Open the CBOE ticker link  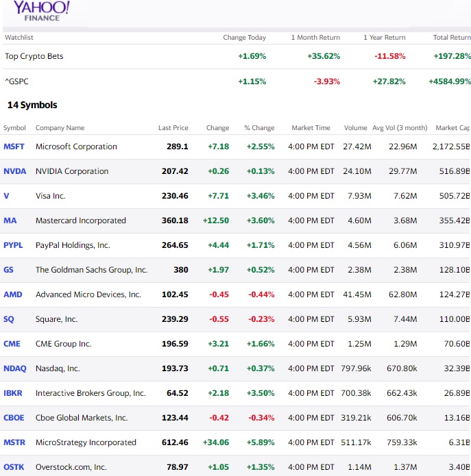tap(14, 418)
